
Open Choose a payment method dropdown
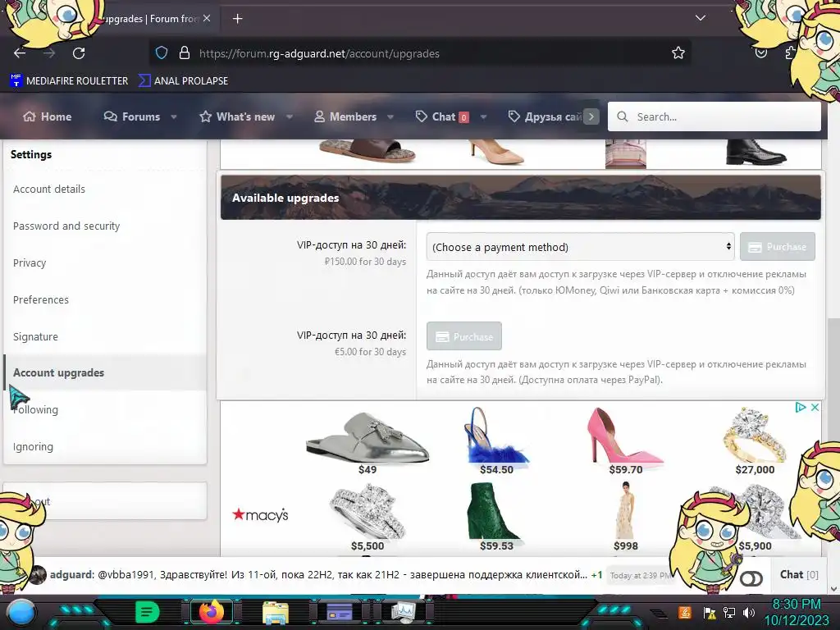580,247
